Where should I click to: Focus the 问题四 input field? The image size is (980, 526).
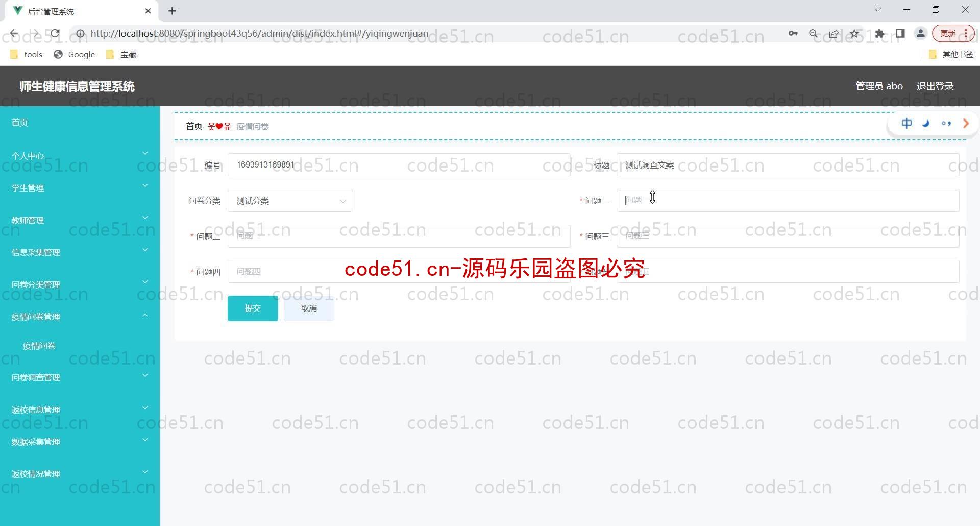pos(399,272)
